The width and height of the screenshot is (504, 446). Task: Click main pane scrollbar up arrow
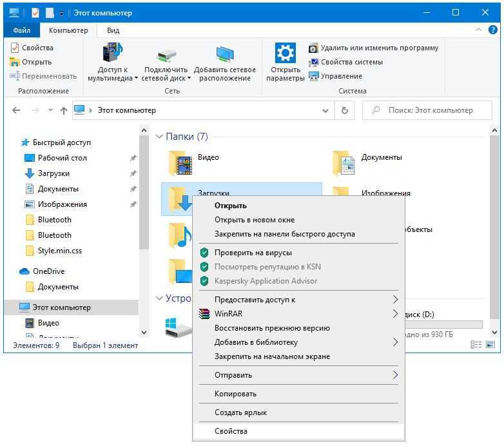tap(494, 130)
